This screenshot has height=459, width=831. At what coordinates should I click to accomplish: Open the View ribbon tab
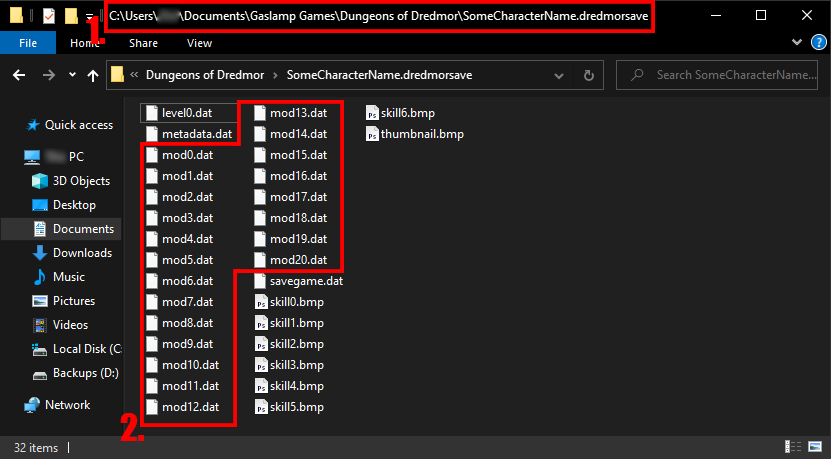(199, 43)
